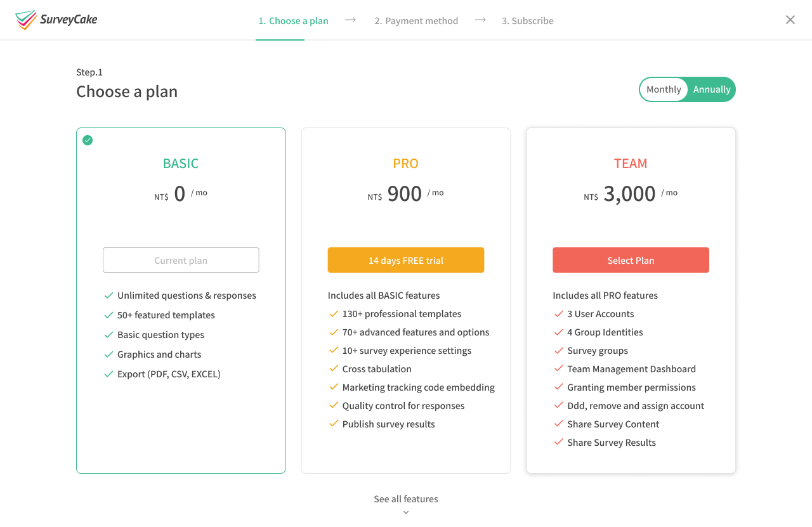The image size is (812, 527).
Task: Click Select Plan for TEAM
Action: pyautogui.click(x=631, y=260)
